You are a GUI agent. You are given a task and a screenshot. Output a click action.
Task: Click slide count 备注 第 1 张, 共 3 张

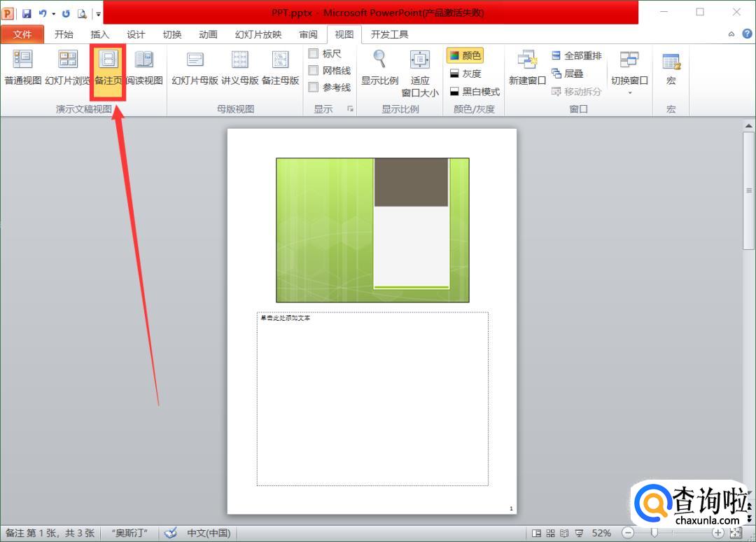click(50, 533)
